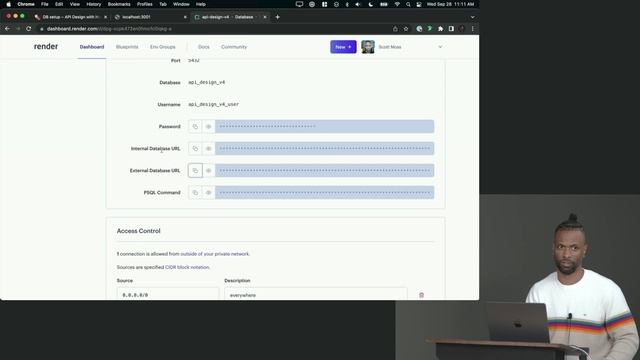Reveal the Internal Database URL

(209, 149)
